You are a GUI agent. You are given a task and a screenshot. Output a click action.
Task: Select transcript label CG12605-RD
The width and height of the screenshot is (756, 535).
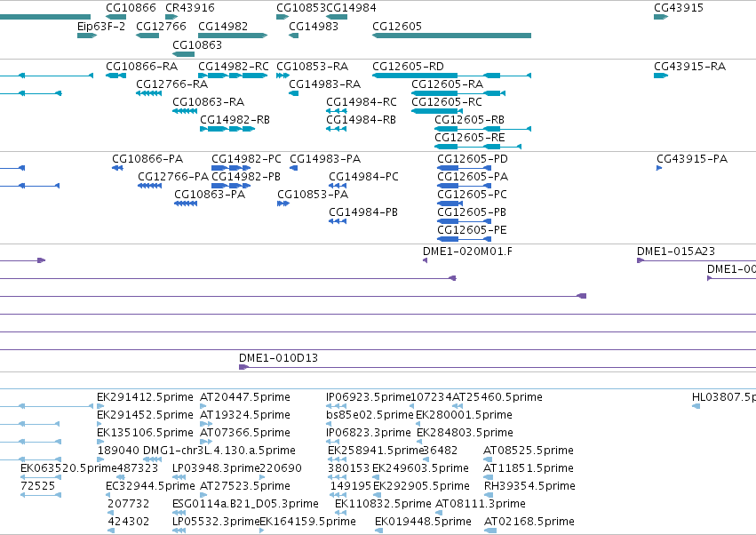[x=408, y=66]
